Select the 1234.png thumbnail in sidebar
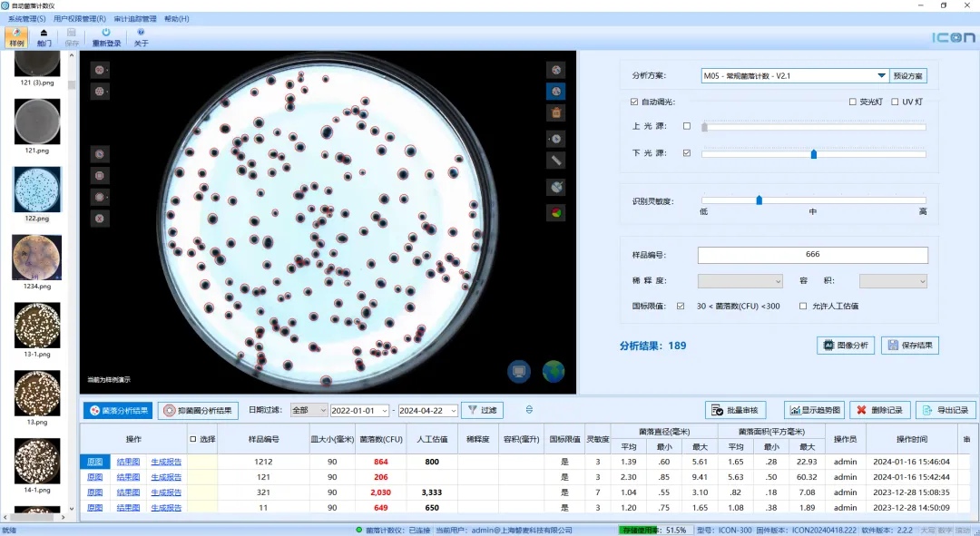 [37, 258]
